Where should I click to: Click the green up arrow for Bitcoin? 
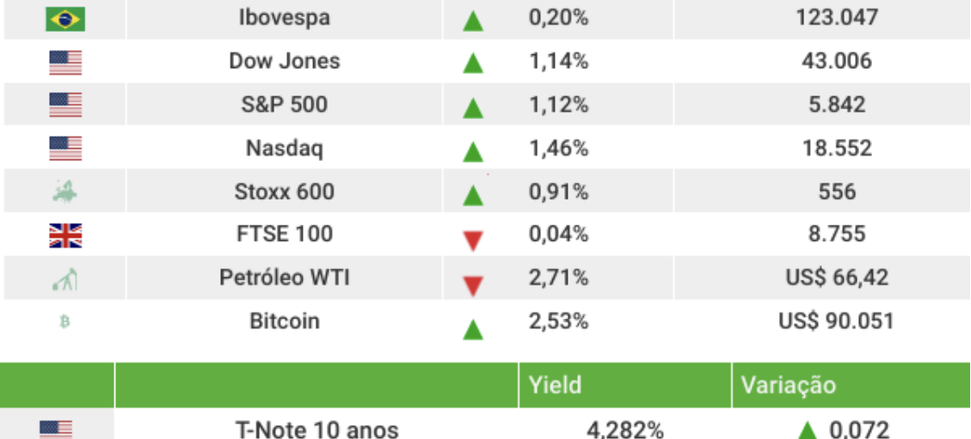click(473, 328)
